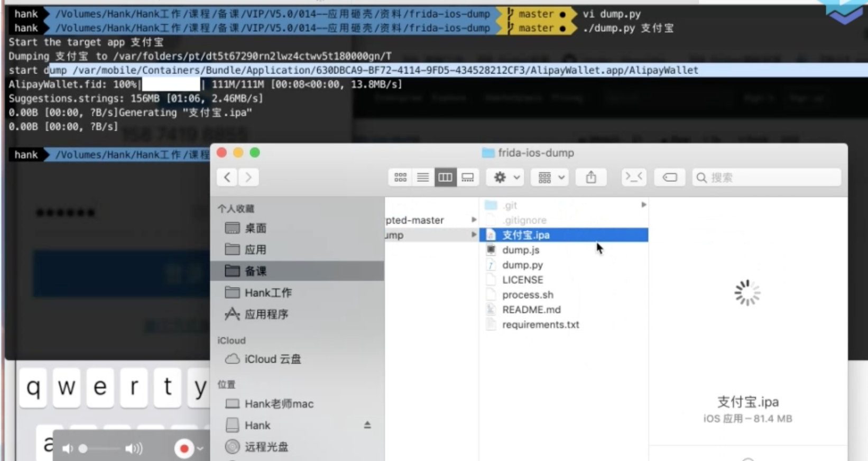Open 桌面 in Finder sidebar

[x=297, y=228]
